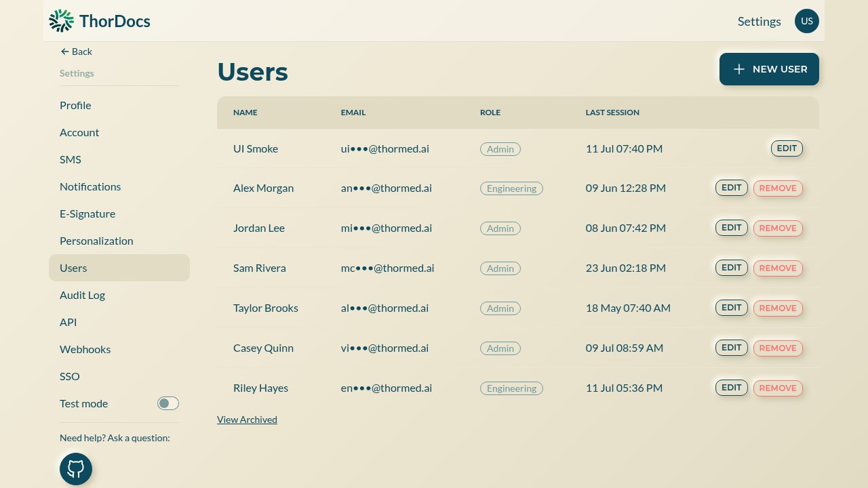Edit the Sam Rivera user

[x=732, y=268]
